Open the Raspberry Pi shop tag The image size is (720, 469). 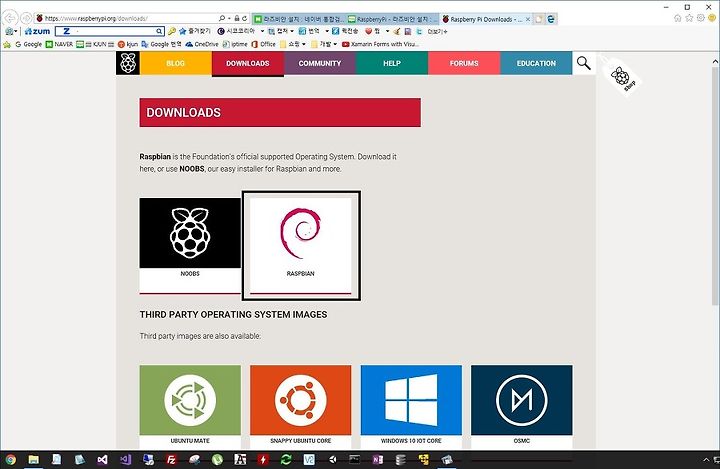click(x=622, y=76)
